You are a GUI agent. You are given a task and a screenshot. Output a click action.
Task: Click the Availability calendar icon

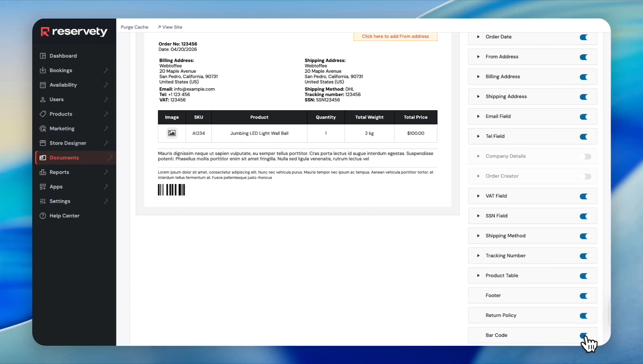[x=43, y=85]
